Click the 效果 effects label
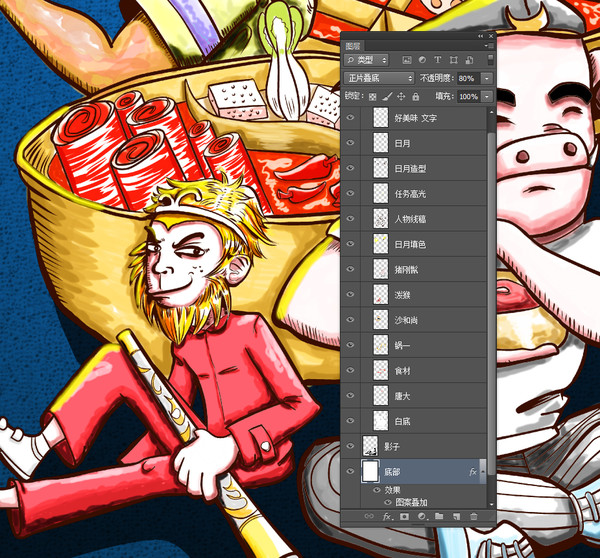Viewport: 600px width, 558px height. point(392,490)
